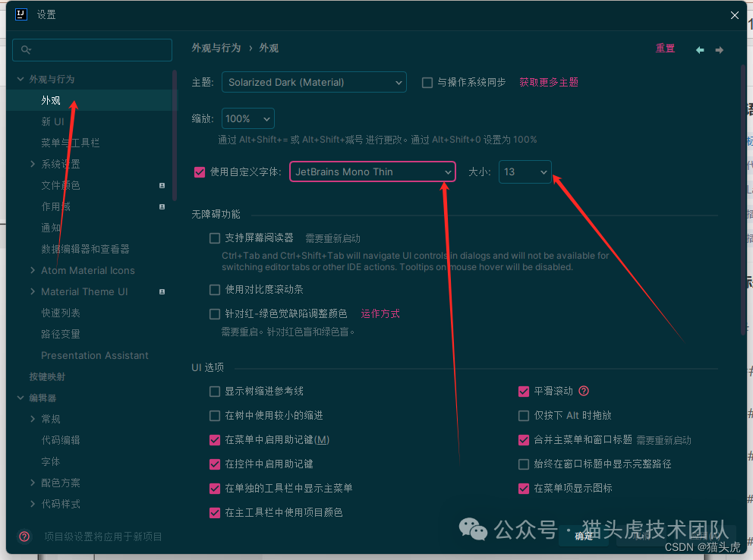Image resolution: width=753 pixels, height=560 pixels.
Task: Click into the settings search field
Action: pyautogui.click(x=92, y=50)
